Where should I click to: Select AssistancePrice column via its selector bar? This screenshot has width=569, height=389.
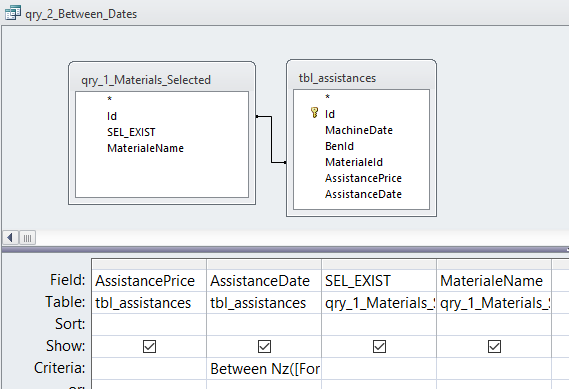coord(149,264)
